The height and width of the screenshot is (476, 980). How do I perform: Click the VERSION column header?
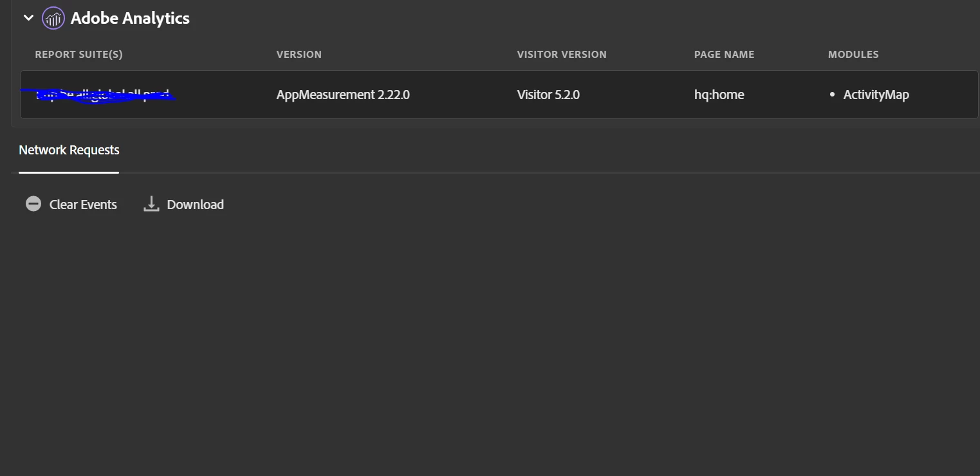[299, 55]
